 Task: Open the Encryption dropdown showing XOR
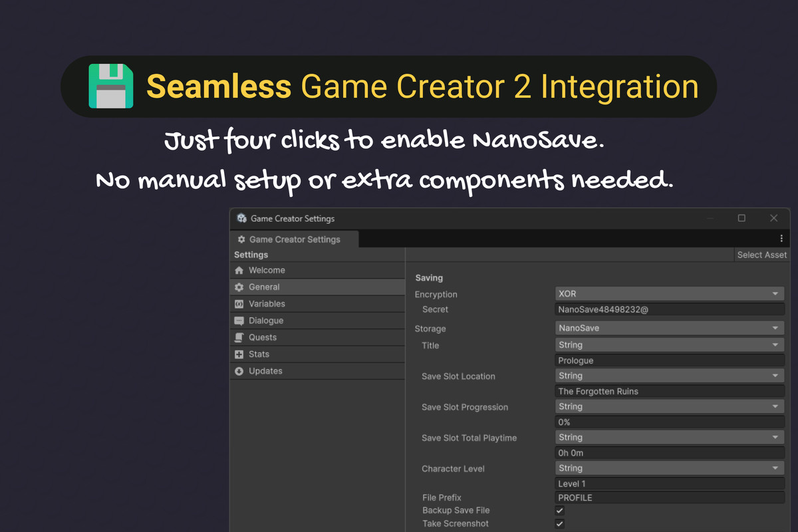point(669,293)
